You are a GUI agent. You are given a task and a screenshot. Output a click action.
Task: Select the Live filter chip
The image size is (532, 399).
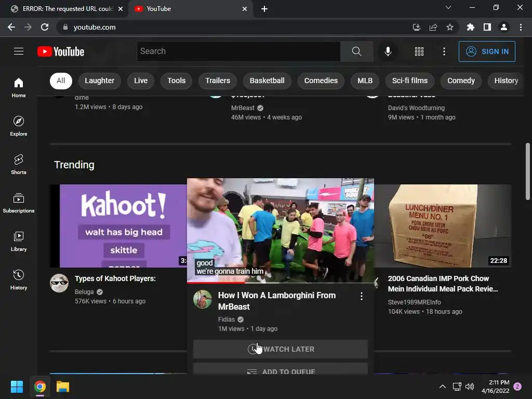(x=140, y=81)
